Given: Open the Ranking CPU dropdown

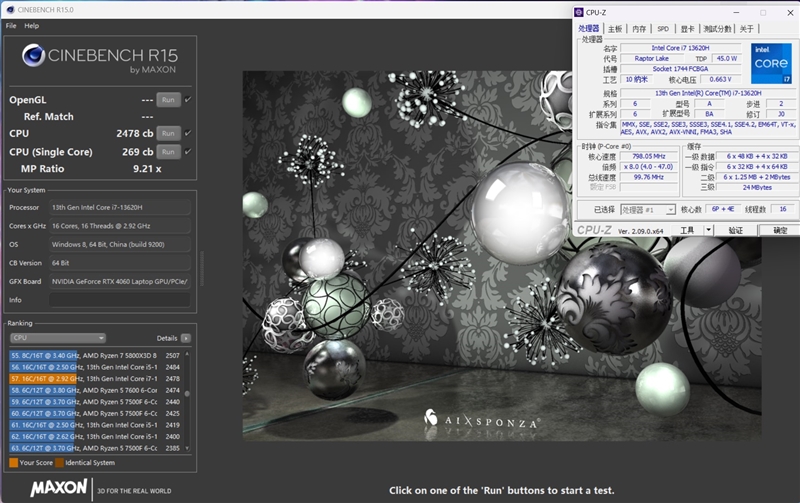Looking at the screenshot, I should [x=58, y=338].
